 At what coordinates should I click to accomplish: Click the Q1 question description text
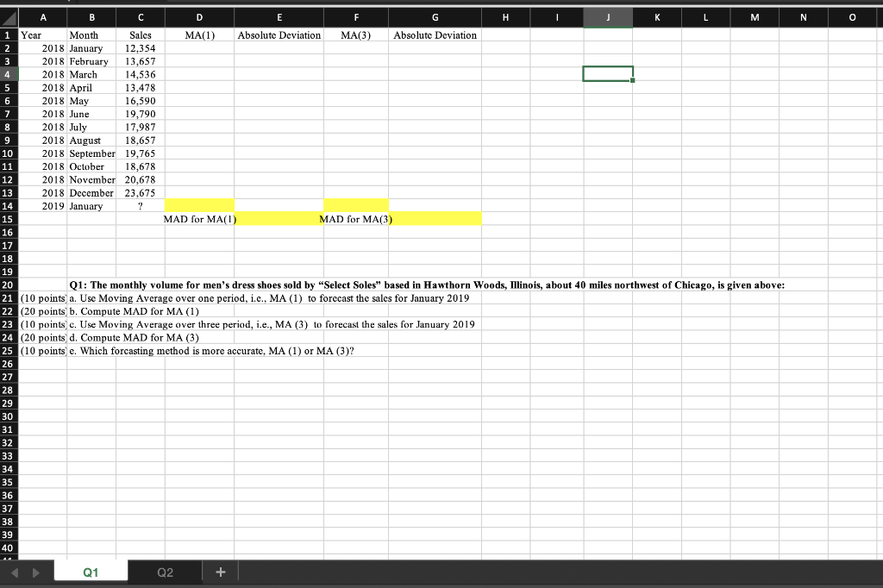click(x=427, y=285)
